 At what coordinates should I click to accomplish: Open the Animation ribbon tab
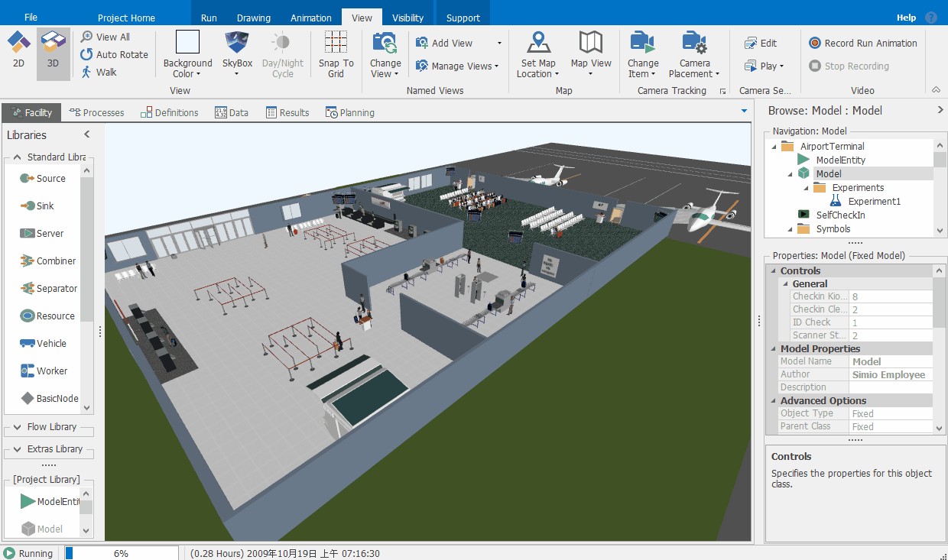[x=310, y=18]
